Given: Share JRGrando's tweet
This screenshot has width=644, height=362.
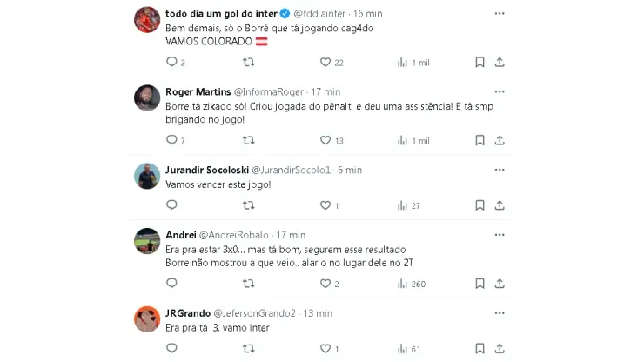Looking at the screenshot, I should pyautogui.click(x=500, y=349).
